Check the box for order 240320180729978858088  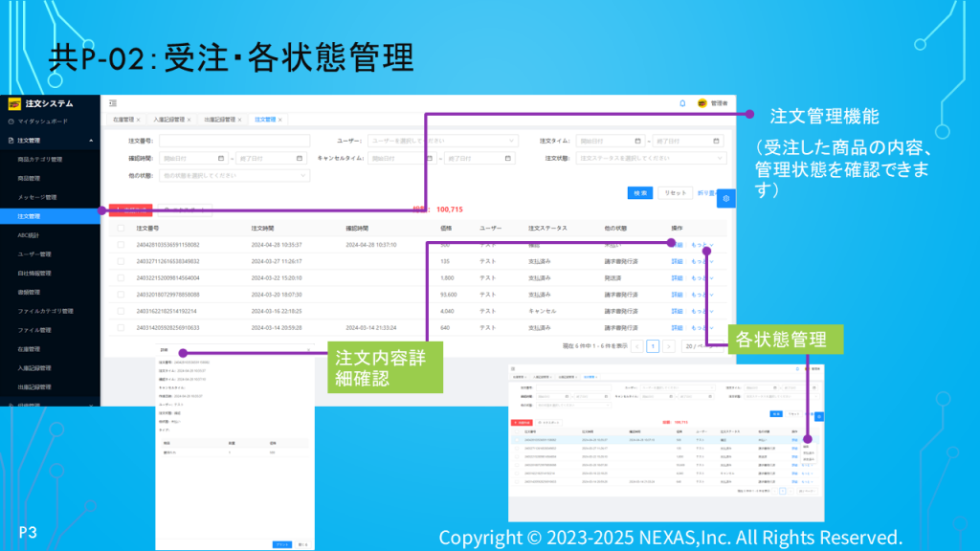121,295
